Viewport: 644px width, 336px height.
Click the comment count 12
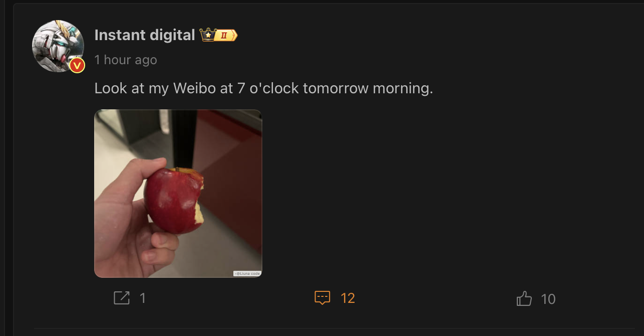tap(348, 298)
